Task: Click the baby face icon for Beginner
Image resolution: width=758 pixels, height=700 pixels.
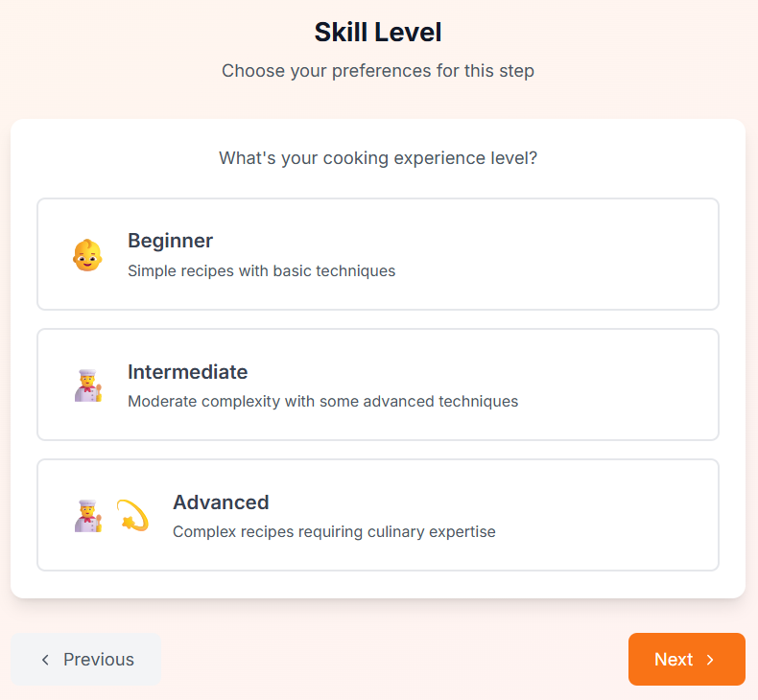Action: [87, 255]
